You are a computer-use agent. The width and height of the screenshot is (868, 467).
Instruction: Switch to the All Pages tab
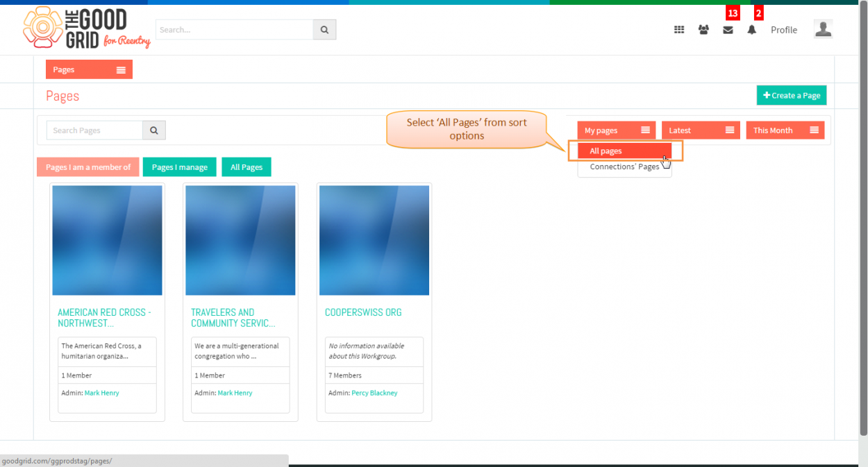[247, 167]
